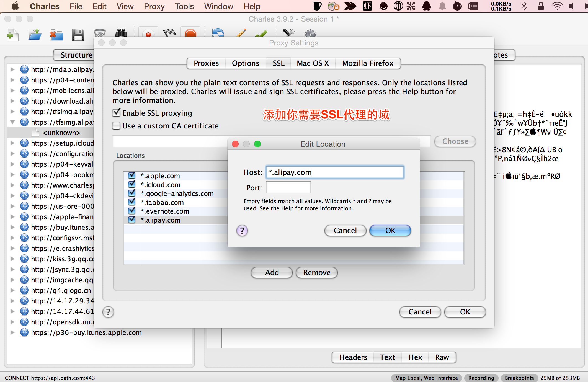Click the globe icon in menu bar
Viewport: 588px width, 382px height.
coord(398,6)
